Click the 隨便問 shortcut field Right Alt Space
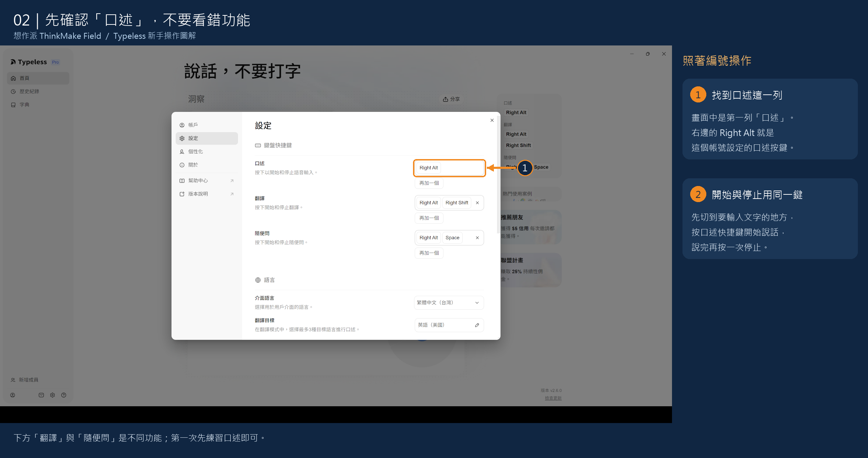 pos(449,238)
